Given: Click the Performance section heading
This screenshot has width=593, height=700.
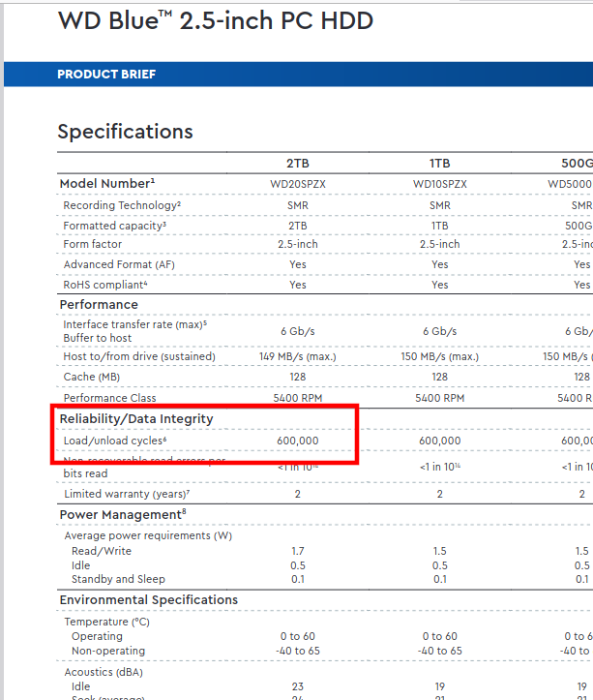Looking at the screenshot, I should (99, 304).
